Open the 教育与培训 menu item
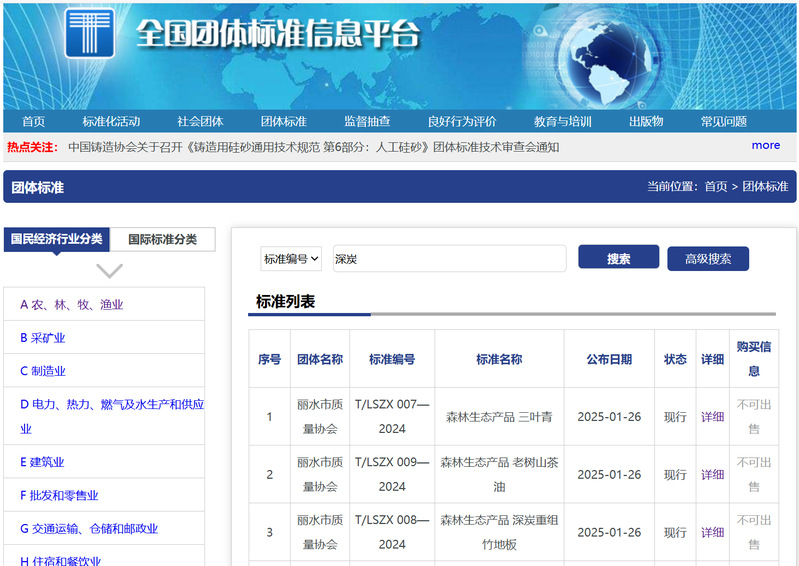799x566 pixels. click(563, 121)
